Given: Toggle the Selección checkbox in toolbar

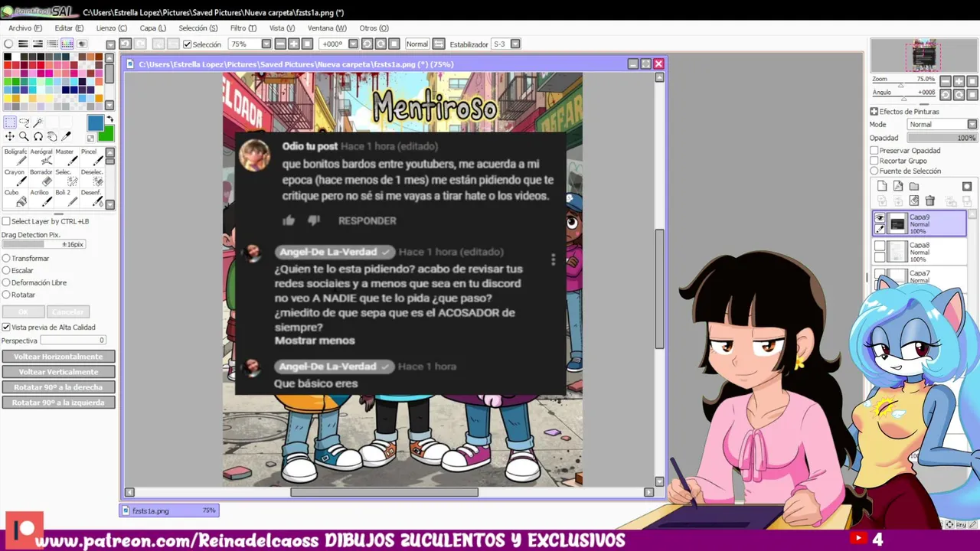Looking at the screenshot, I should 188,44.
